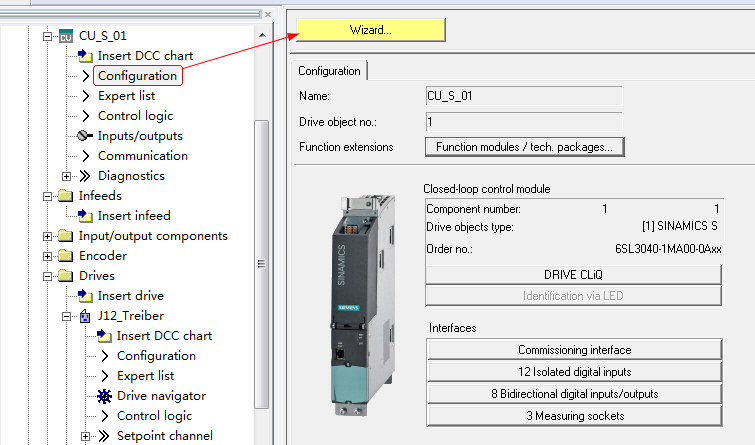Collapse the CU_S_01 tree node
The image size is (755, 445).
(x=47, y=36)
